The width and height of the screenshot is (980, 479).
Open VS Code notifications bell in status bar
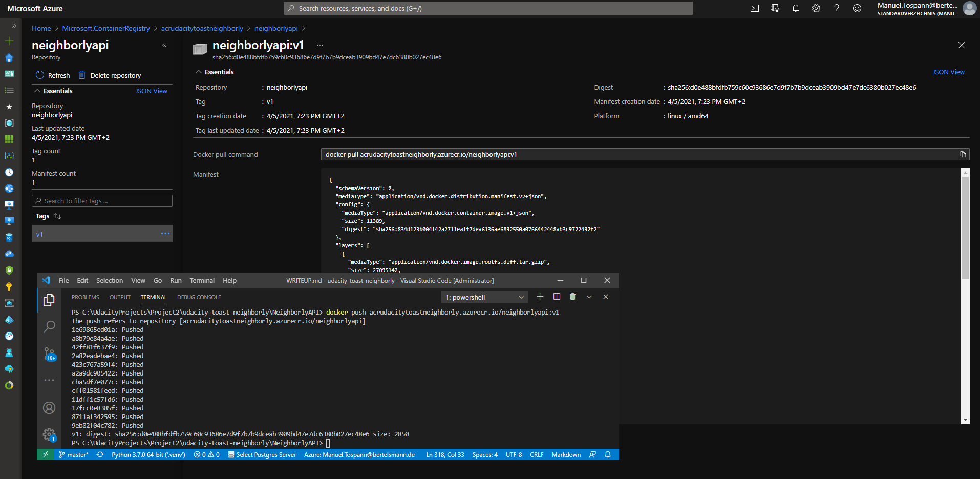tap(608, 454)
